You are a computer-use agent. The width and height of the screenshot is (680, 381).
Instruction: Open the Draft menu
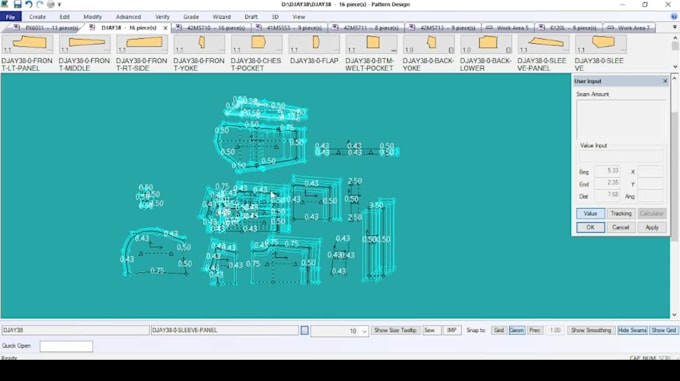[251, 17]
